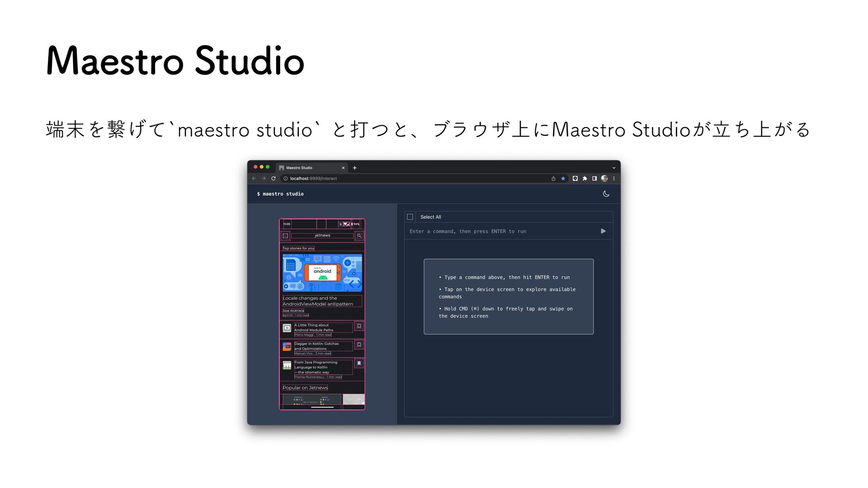The height and width of the screenshot is (488, 868).
Task: Select the Maestro Studio browser tab
Action: 312,168
